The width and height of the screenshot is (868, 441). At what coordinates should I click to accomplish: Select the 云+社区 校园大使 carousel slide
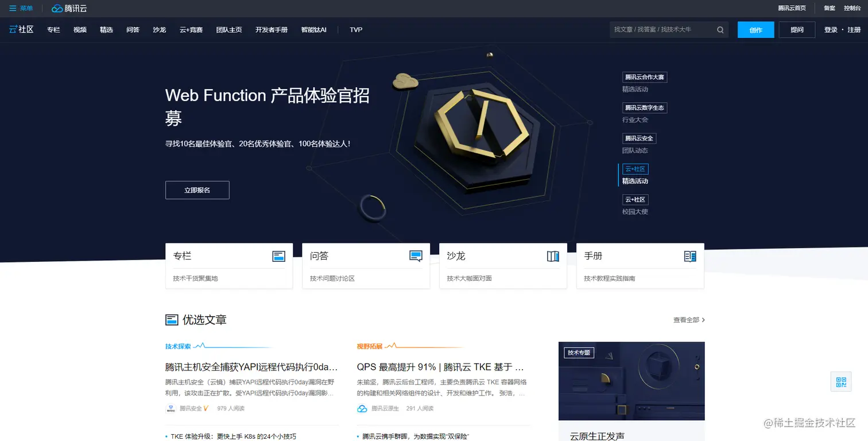tap(635, 205)
